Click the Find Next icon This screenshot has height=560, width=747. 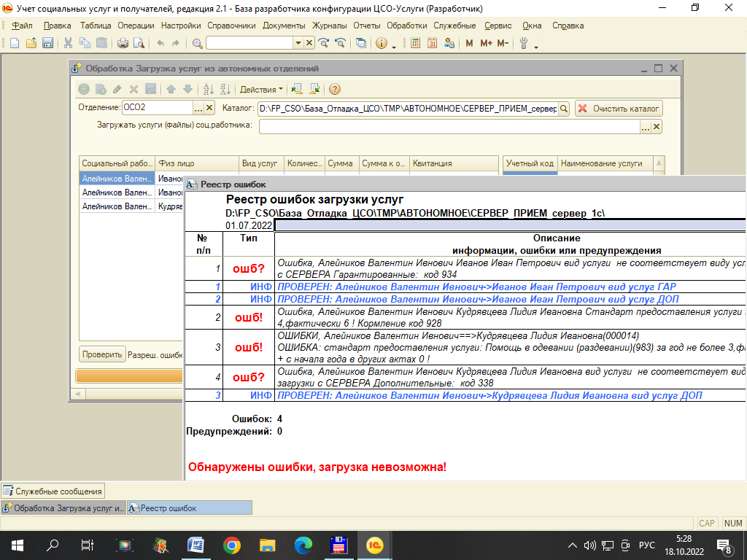pos(323,43)
